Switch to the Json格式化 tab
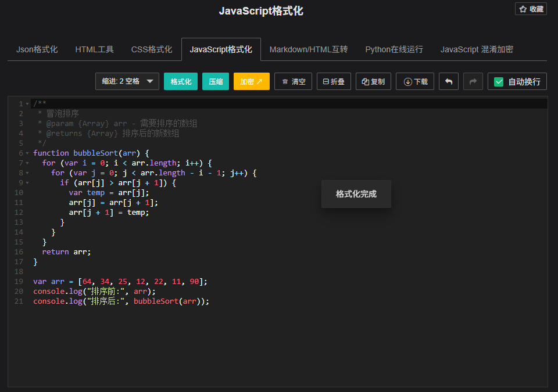The height and width of the screenshot is (392, 558). [x=37, y=49]
